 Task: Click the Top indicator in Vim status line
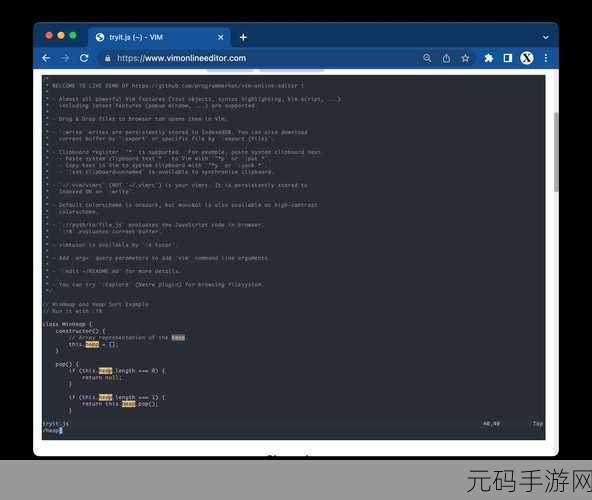(538, 424)
